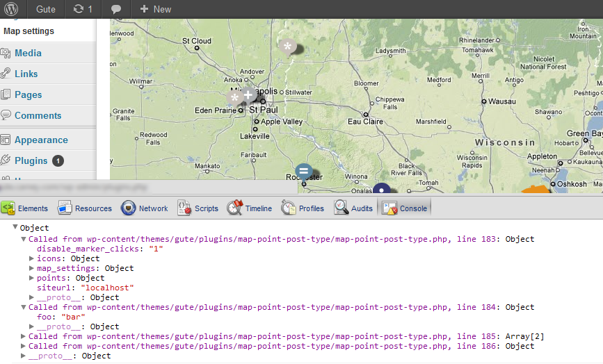
Task: Open the New content menu
Action: coord(155,9)
